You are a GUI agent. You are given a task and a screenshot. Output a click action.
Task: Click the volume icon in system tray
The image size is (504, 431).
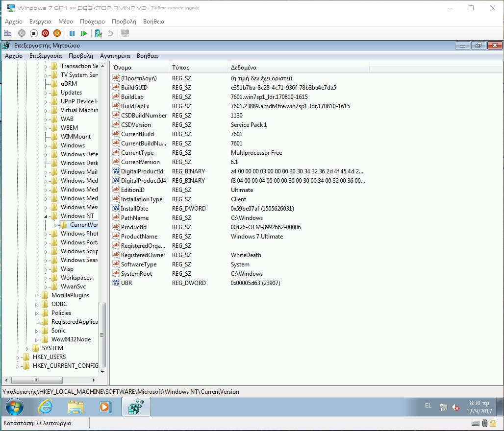[455, 407]
